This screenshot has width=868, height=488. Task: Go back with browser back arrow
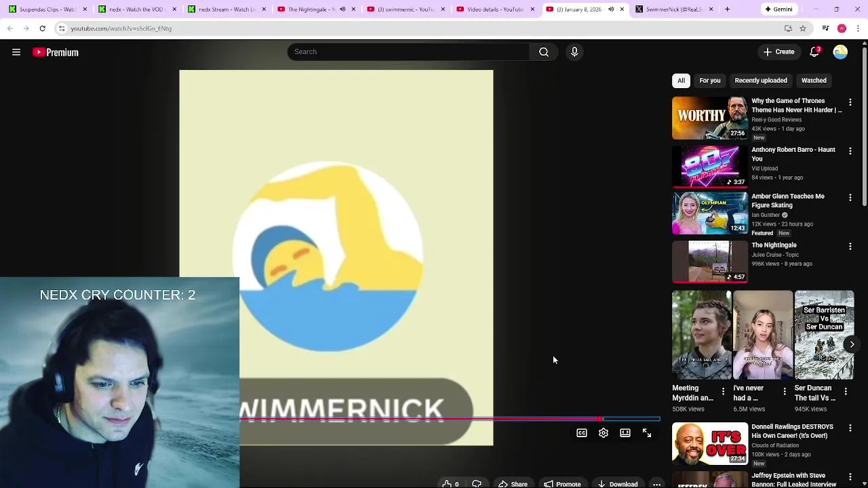click(10, 28)
